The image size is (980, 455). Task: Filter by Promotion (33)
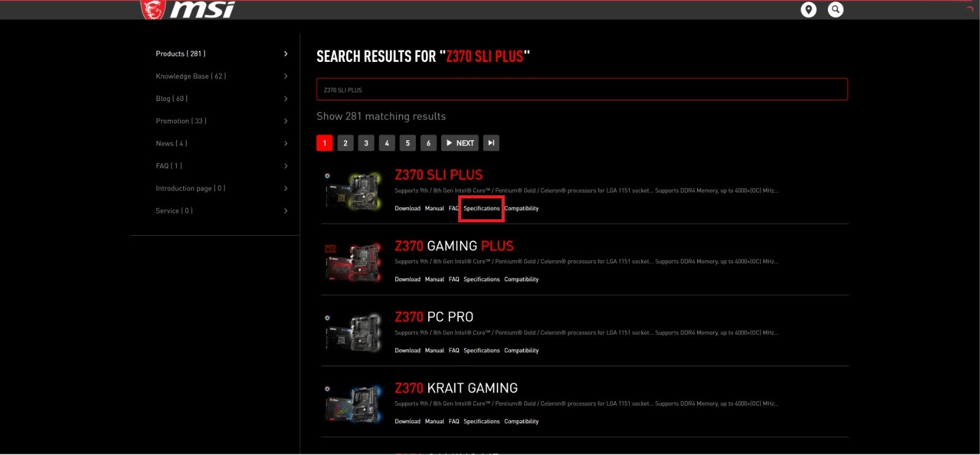pos(181,121)
